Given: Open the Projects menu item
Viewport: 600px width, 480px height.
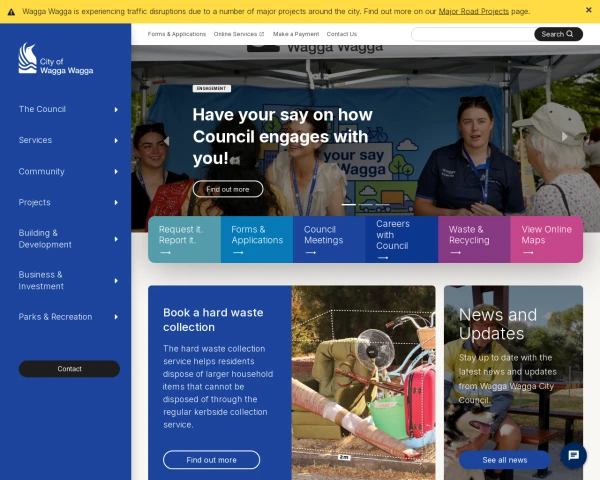Looking at the screenshot, I should point(34,202).
